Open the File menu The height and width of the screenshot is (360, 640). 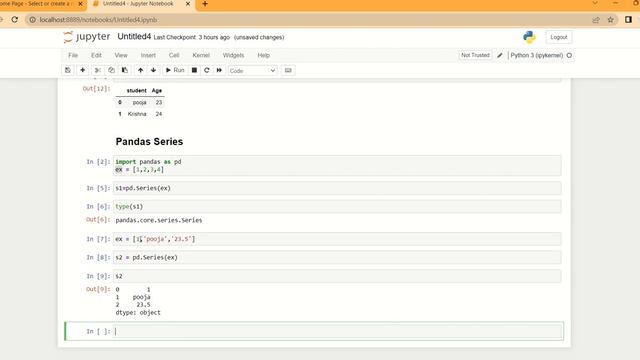pos(73,55)
